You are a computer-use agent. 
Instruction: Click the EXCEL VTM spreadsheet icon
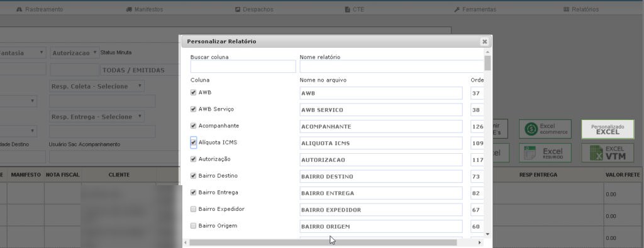point(596,153)
